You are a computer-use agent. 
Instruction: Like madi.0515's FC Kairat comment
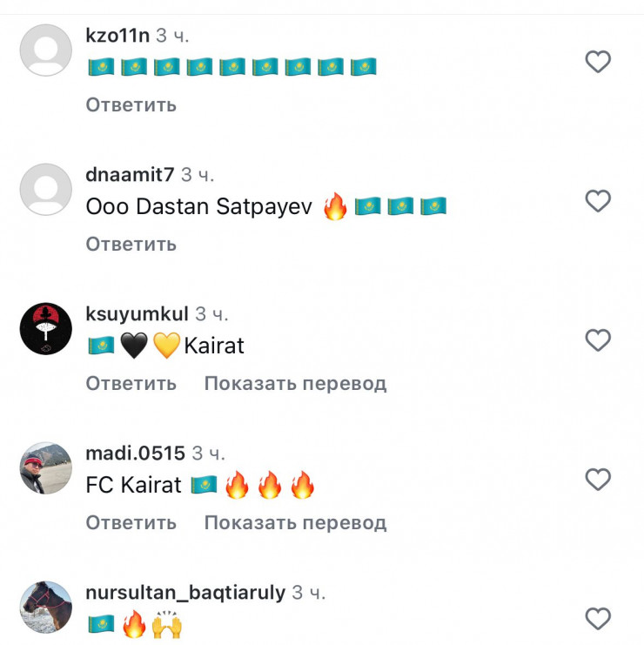pyautogui.click(x=598, y=480)
